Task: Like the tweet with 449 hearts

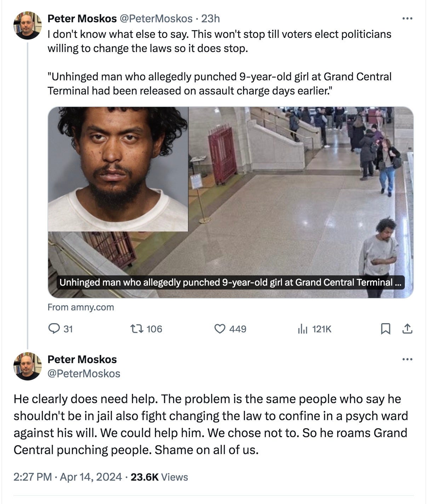Action: coord(220,329)
